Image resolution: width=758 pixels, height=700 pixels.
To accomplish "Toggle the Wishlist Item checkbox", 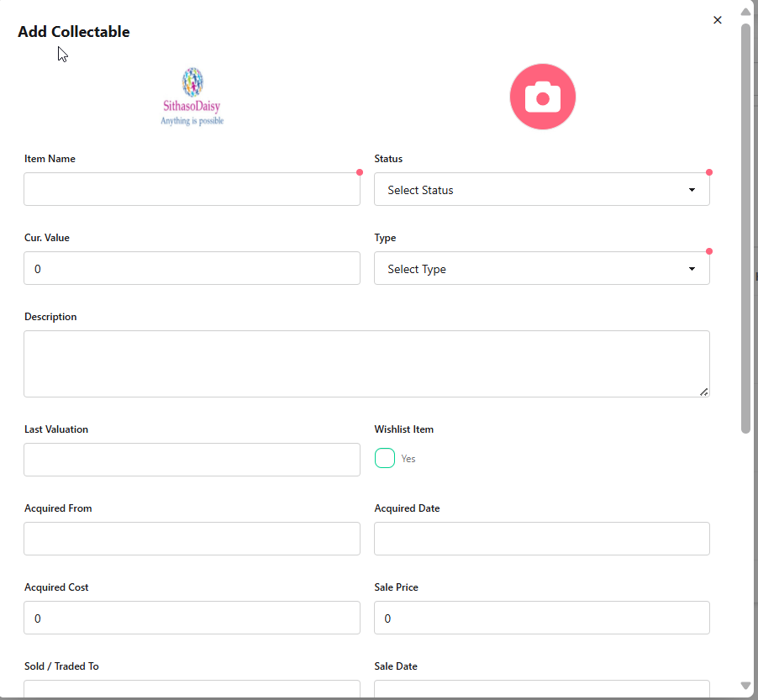I will (385, 458).
